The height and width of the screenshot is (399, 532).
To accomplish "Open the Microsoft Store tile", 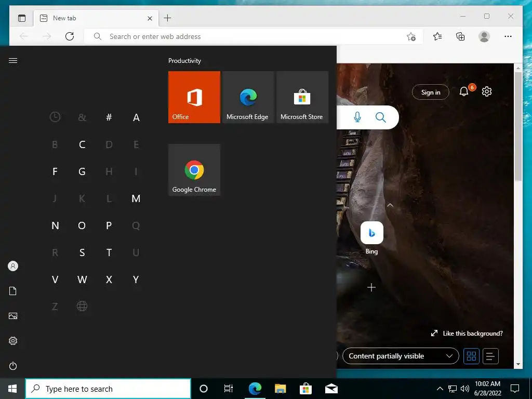I will click(x=302, y=97).
